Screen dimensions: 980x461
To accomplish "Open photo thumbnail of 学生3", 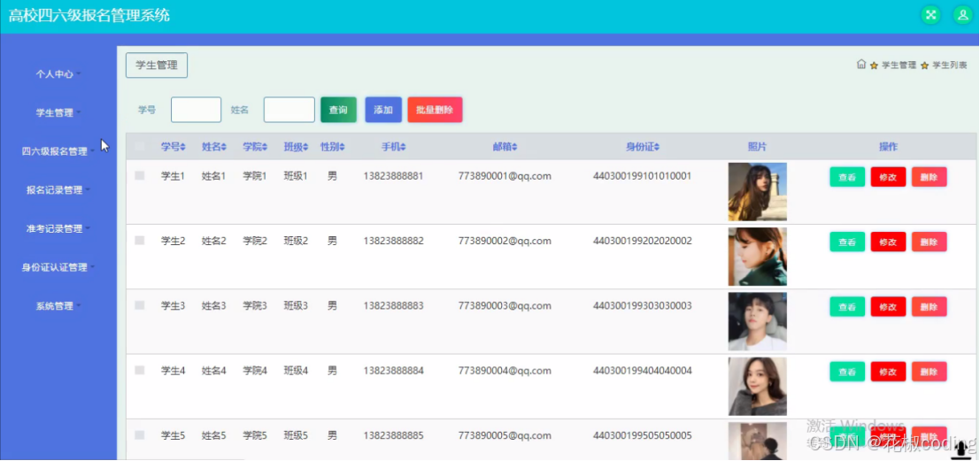I will coord(758,322).
